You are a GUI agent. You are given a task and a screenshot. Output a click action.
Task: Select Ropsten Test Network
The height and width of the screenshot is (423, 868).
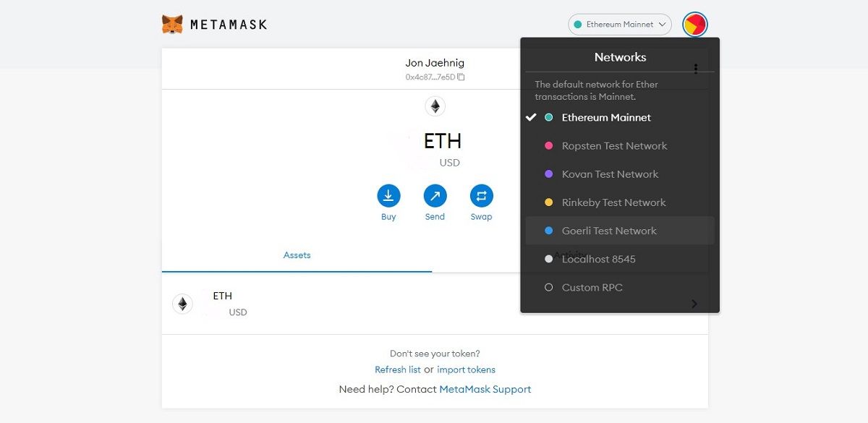(613, 145)
